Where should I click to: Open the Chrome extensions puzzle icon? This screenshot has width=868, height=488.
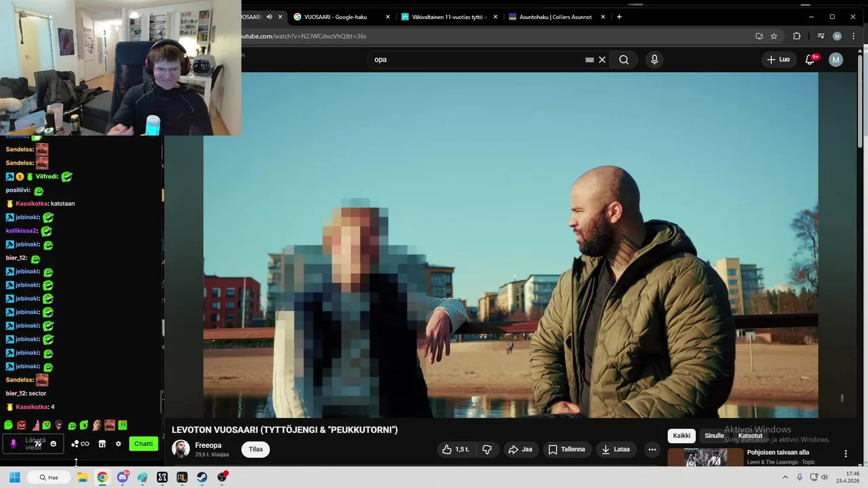(797, 36)
